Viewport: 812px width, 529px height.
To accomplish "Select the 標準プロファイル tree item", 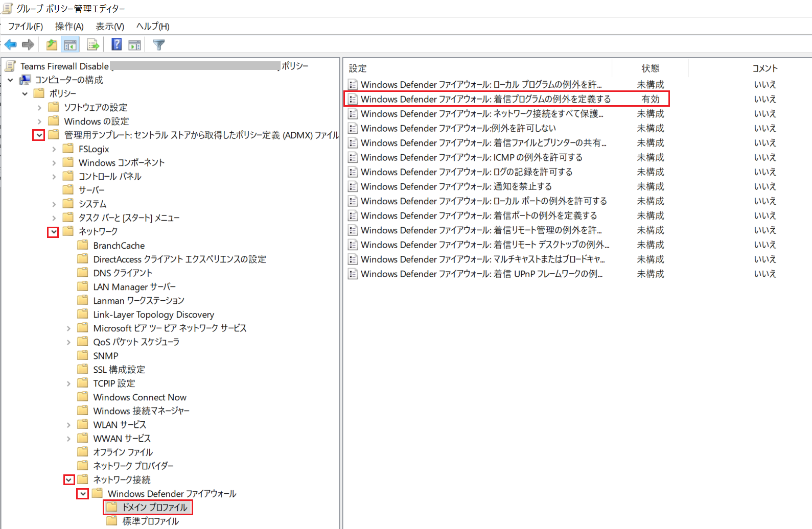I will [x=150, y=521].
